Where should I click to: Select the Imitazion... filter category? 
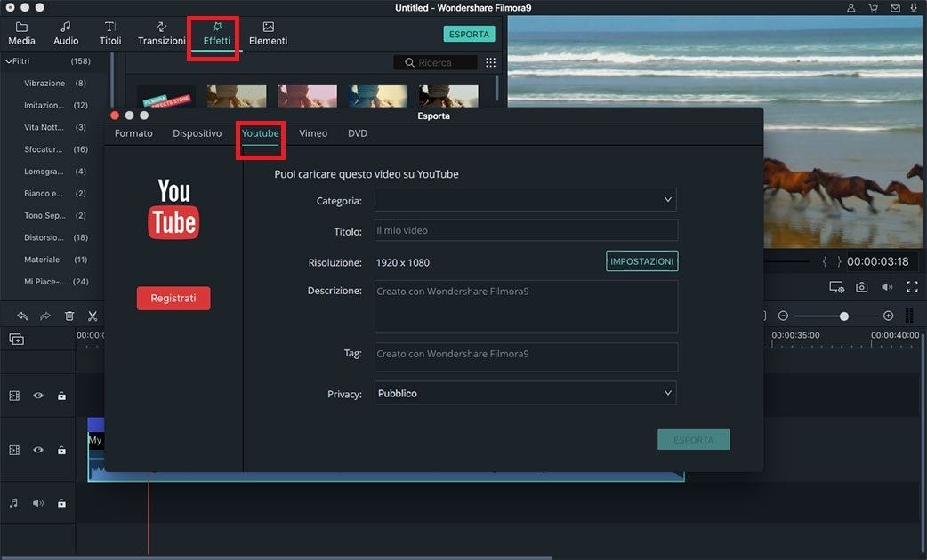coord(55,105)
